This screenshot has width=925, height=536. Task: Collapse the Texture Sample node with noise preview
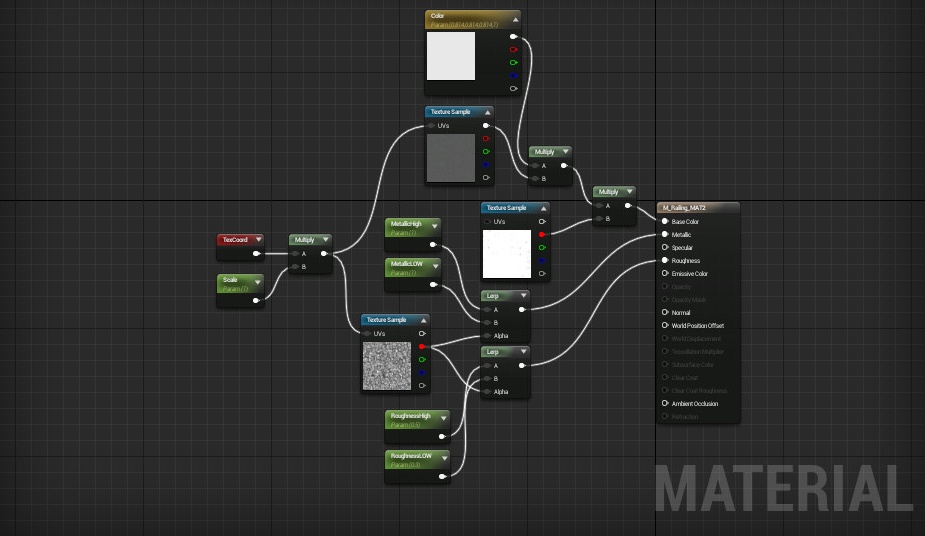click(423, 320)
